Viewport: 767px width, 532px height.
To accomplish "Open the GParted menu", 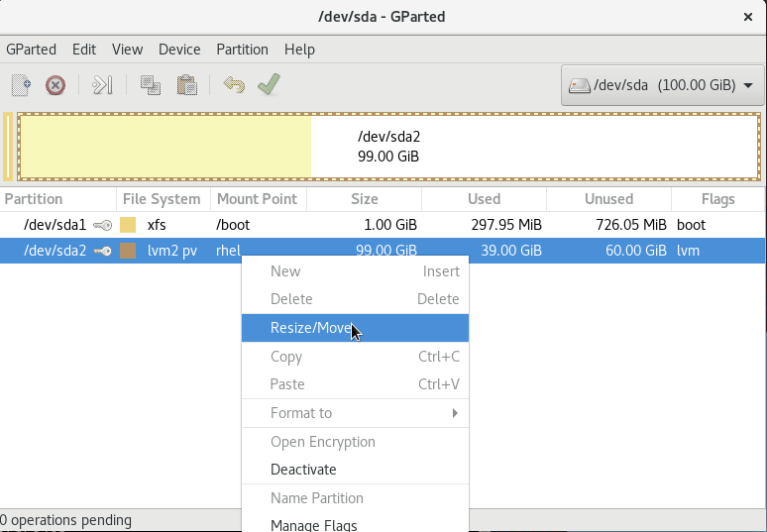I will (31, 50).
